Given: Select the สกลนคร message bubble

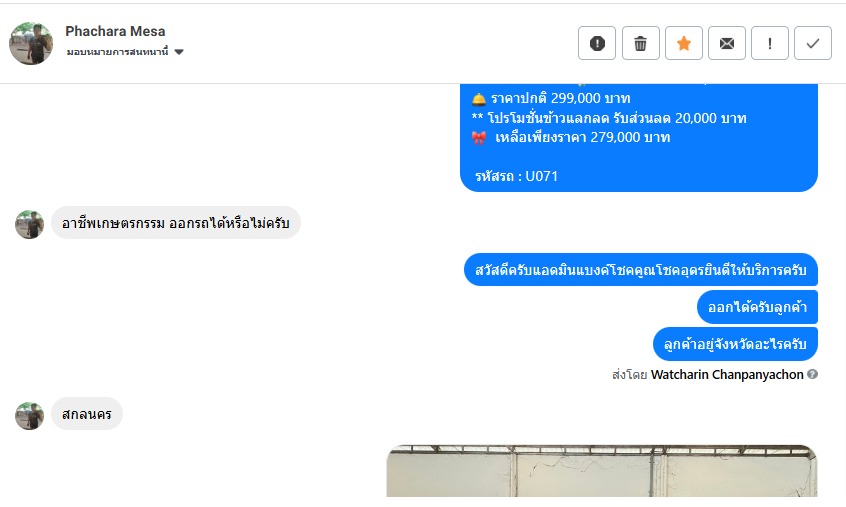Looking at the screenshot, I should tap(87, 414).
